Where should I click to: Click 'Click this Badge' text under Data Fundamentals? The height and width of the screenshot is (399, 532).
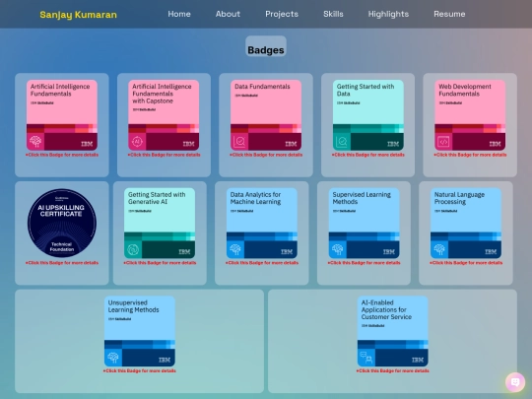[x=266, y=155]
